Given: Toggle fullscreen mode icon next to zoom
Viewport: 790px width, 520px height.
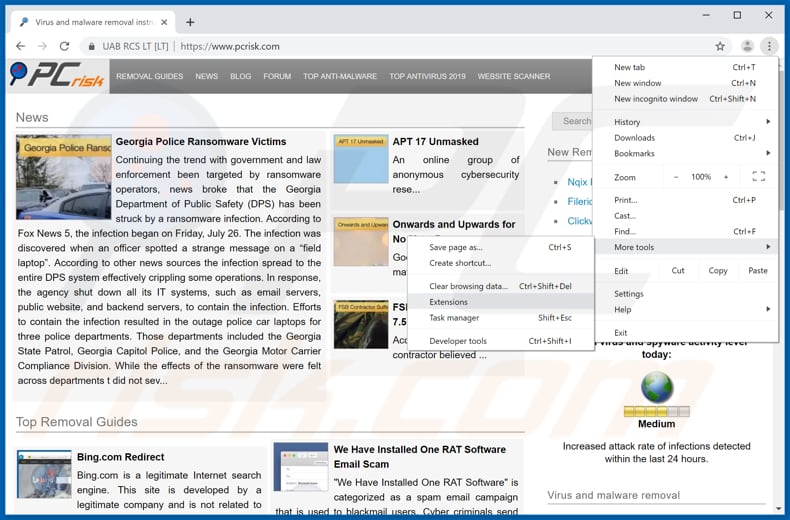Looking at the screenshot, I should click(x=758, y=177).
